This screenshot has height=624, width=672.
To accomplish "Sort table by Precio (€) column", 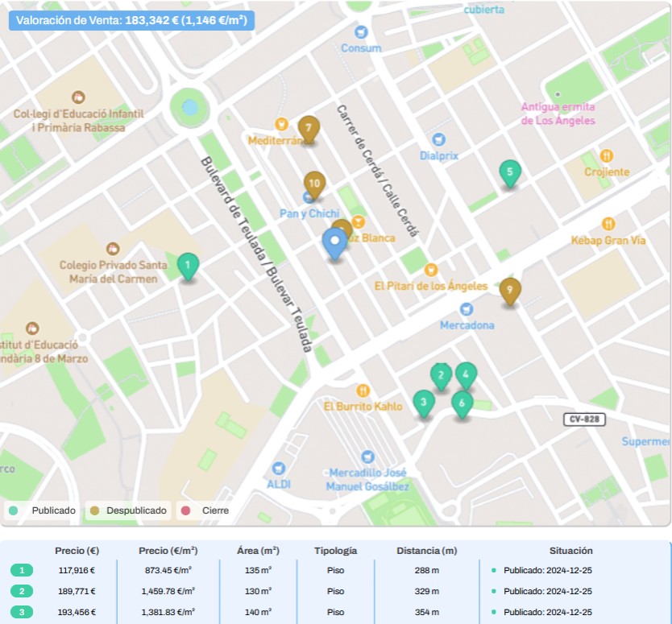I will (77, 551).
